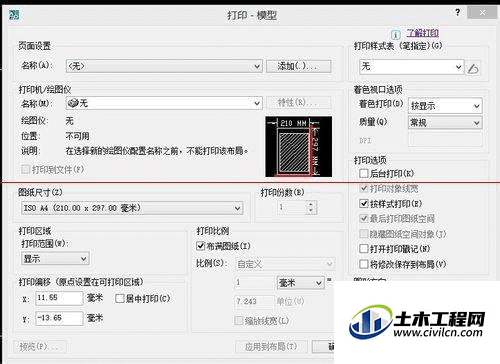Click the paper preview thumbnail 210 MM
Viewport: 500px width, 364px height.
tap(298, 146)
